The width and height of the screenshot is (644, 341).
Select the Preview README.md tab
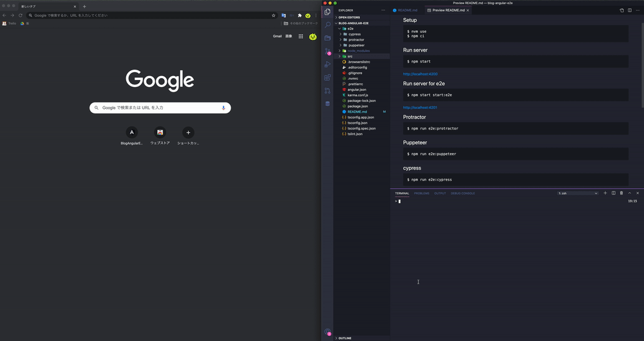click(448, 10)
